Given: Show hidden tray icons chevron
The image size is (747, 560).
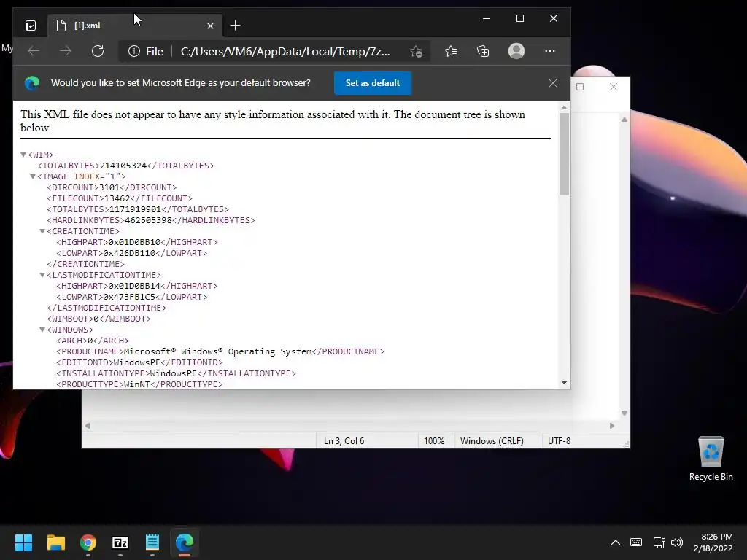Looking at the screenshot, I should point(616,542).
